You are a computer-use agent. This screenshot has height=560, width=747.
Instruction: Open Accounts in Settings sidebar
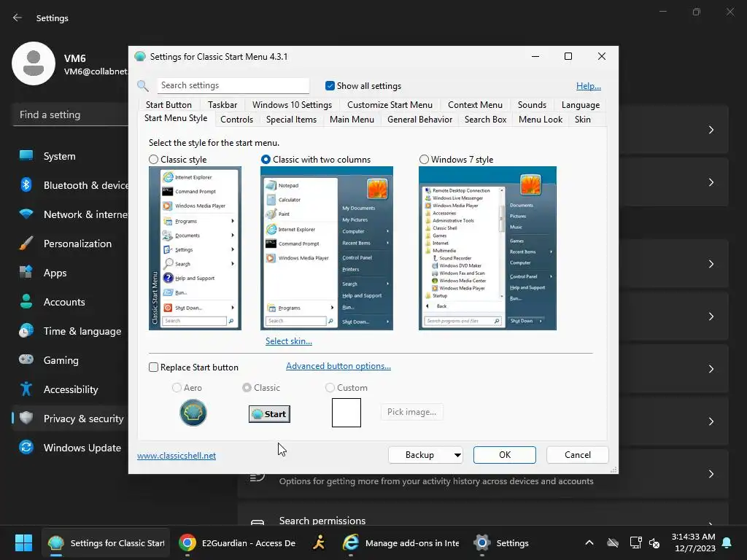pos(71,302)
